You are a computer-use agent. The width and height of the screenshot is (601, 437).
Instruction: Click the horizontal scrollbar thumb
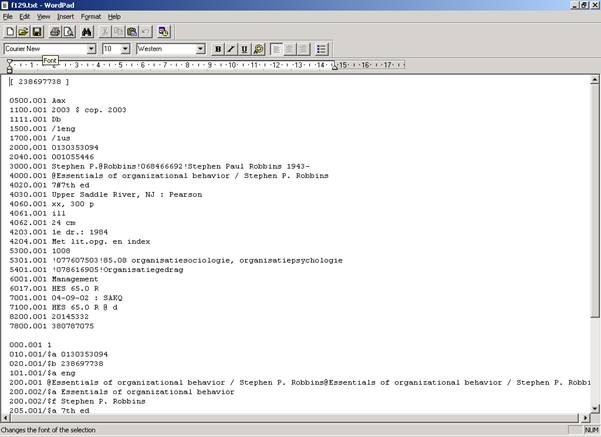pyautogui.click(x=293, y=418)
